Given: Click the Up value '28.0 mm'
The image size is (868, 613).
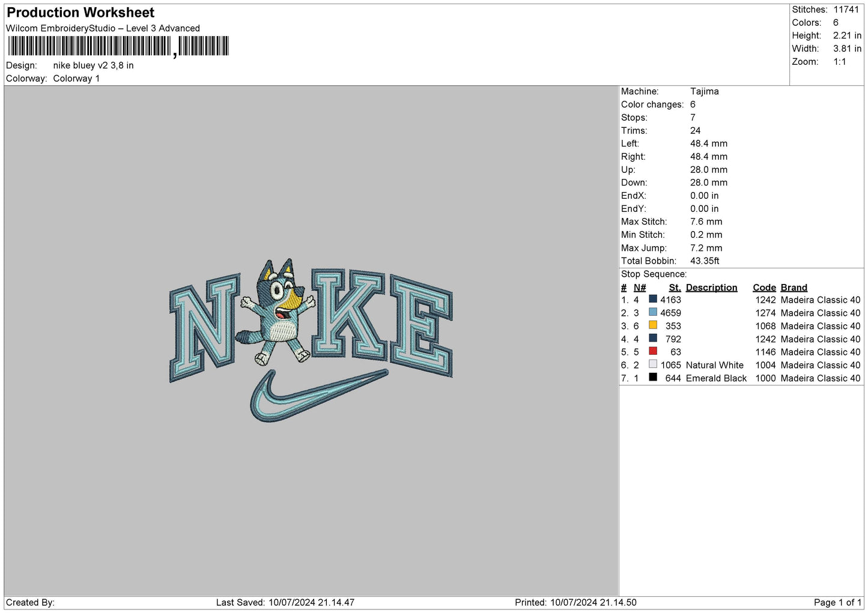Looking at the screenshot, I should point(709,170).
